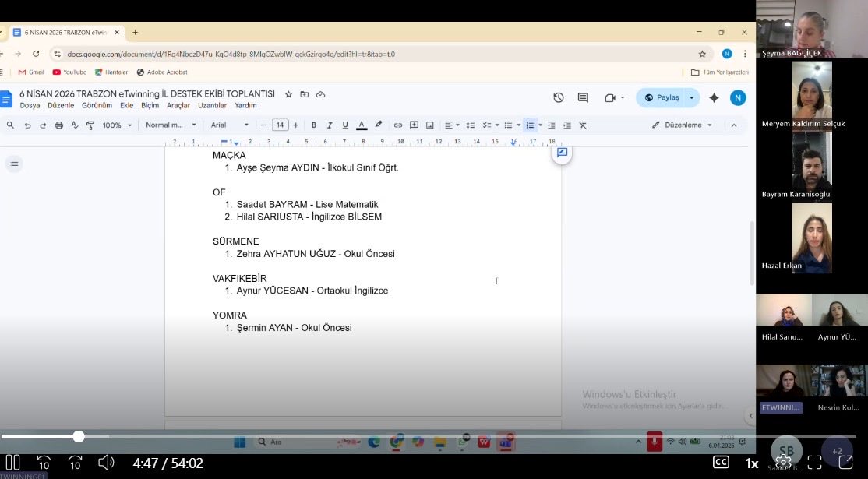The height and width of the screenshot is (479, 868).
Task: Insert an image from toolbar icon
Action: pyautogui.click(x=429, y=125)
